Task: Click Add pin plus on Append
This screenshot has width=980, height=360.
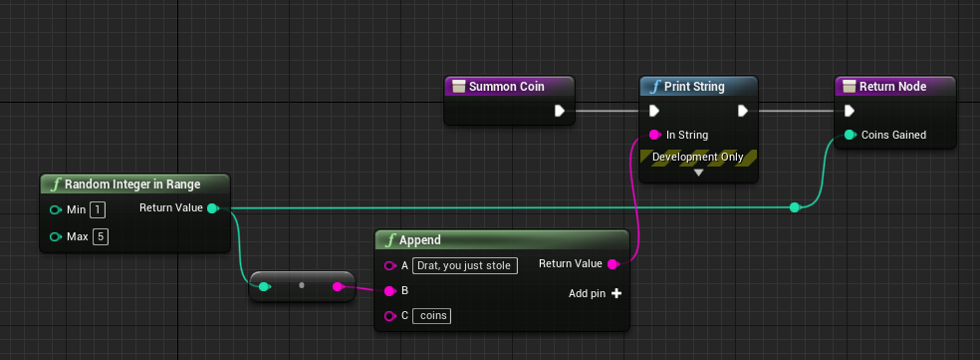Action: pyautogui.click(x=616, y=293)
